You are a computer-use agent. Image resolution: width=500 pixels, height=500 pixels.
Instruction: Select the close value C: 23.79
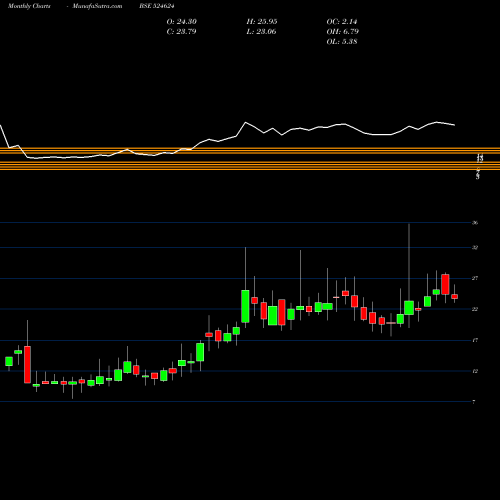(181, 32)
